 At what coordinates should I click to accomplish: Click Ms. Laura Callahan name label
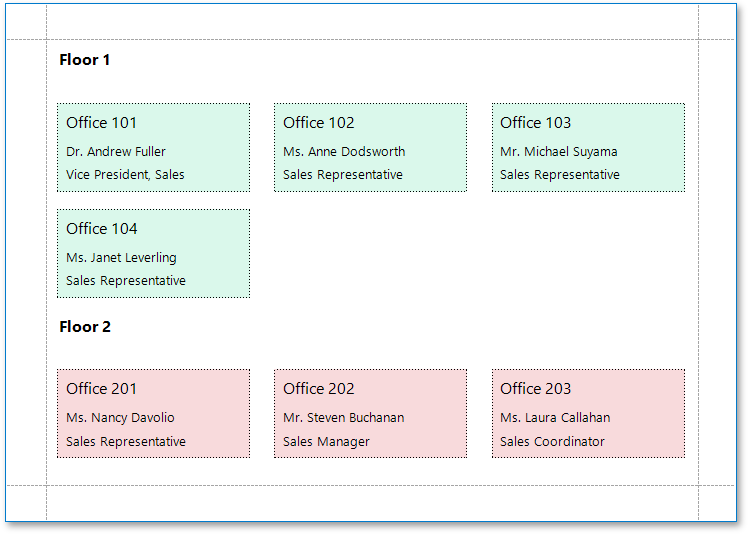click(x=555, y=418)
